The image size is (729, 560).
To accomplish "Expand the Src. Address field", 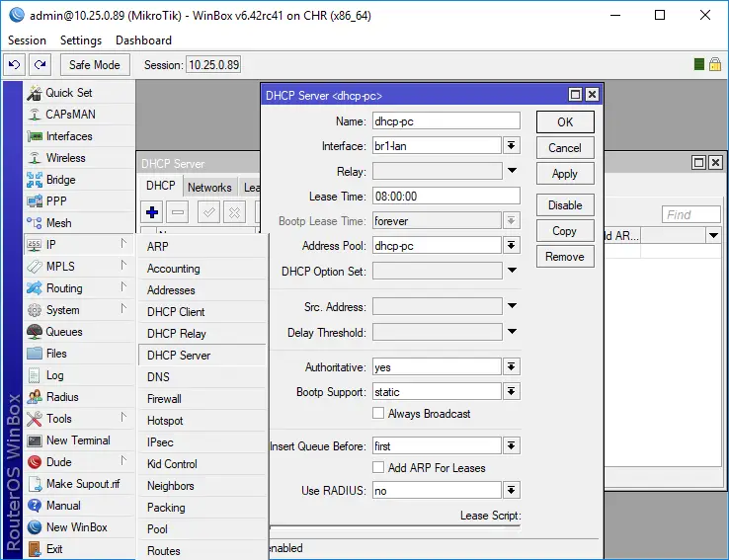I will point(512,306).
